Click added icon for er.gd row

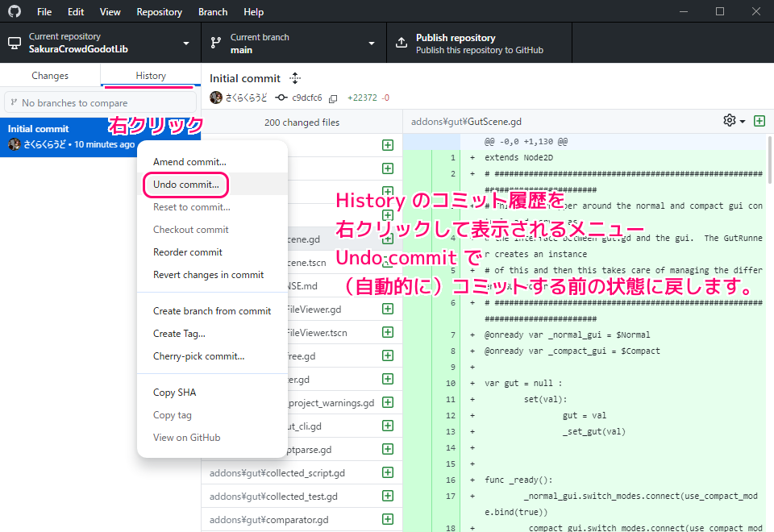pyautogui.click(x=388, y=379)
